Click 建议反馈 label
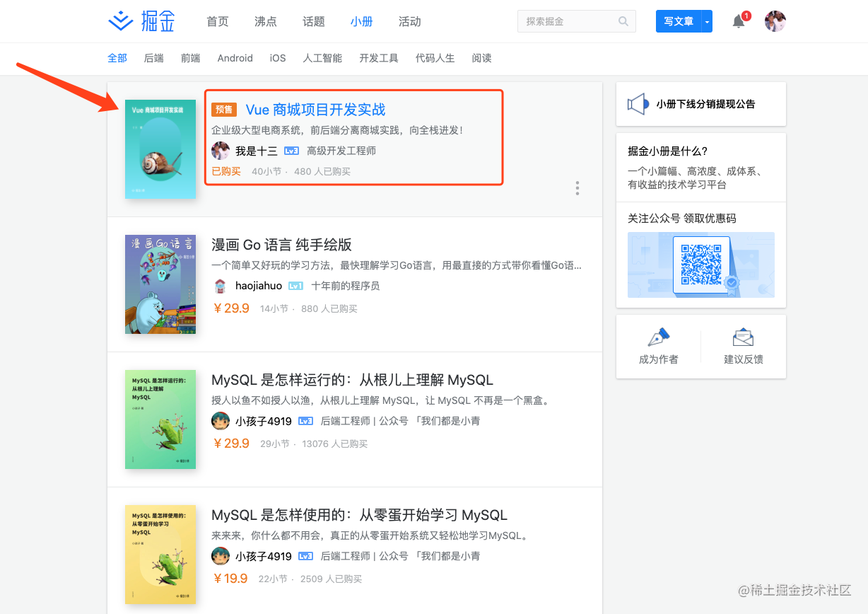Image resolution: width=868 pixels, height=614 pixels. [744, 359]
